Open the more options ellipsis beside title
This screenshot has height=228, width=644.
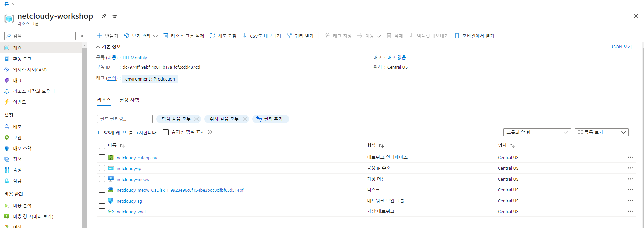click(x=126, y=16)
